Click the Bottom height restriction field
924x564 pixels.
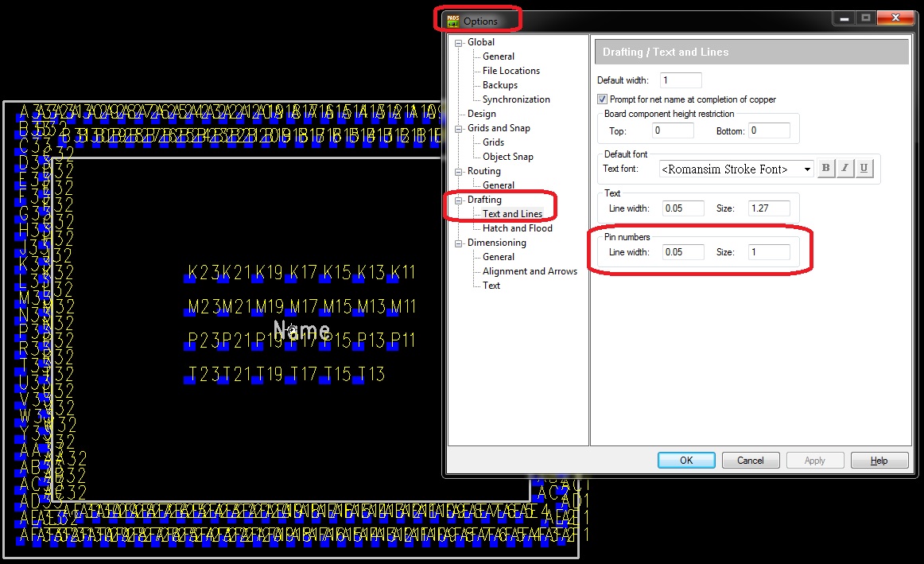769,130
